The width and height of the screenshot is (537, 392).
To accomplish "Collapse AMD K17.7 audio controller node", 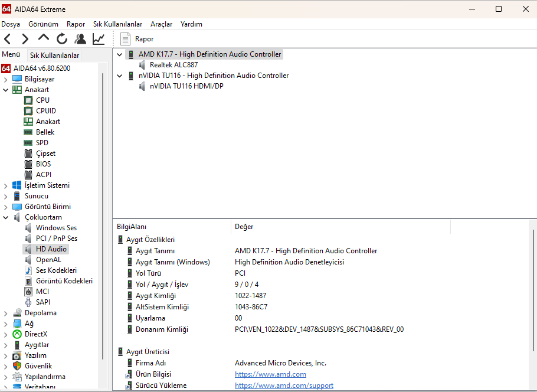I will coord(120,54).
